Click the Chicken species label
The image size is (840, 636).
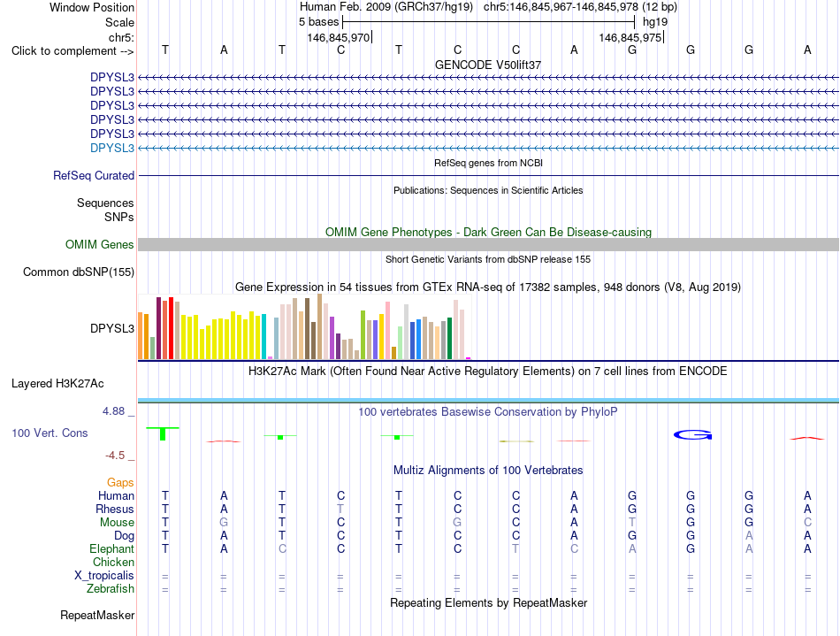(113, 562)
